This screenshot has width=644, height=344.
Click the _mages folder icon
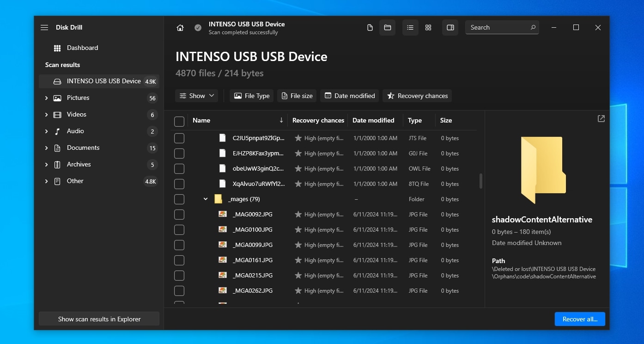click(x=219, y=199)
